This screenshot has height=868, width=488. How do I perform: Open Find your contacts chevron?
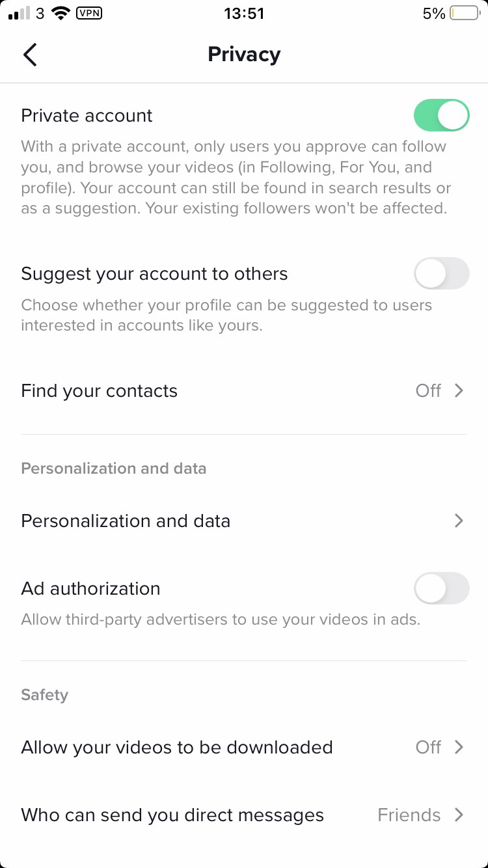pos(459,390)
